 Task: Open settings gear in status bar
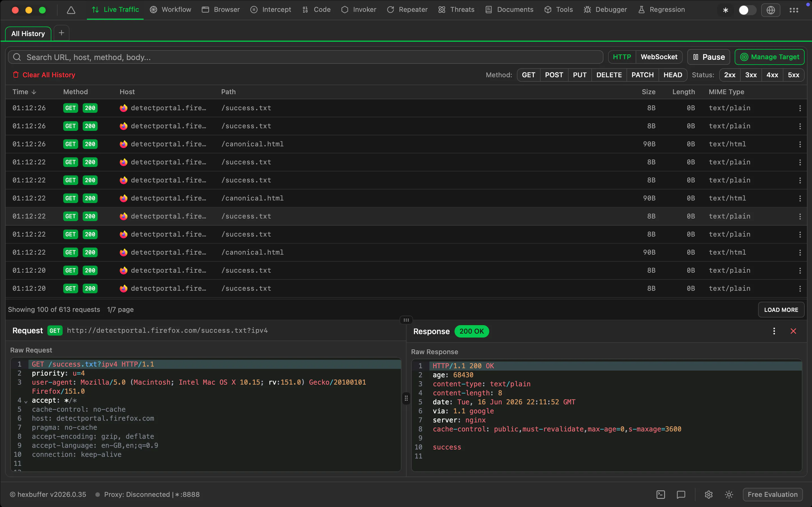click(x=708, y=495)
